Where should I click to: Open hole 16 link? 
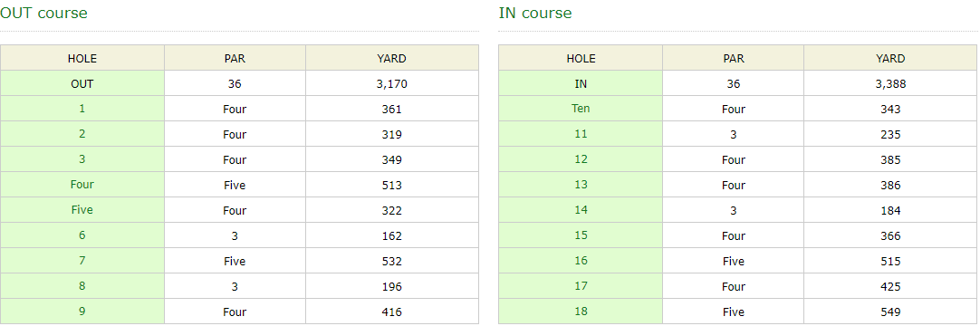(x=581, y=261)
